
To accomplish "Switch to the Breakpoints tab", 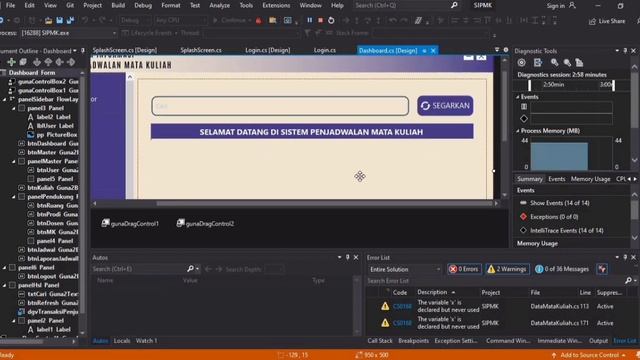I will (x=413, y=340).
